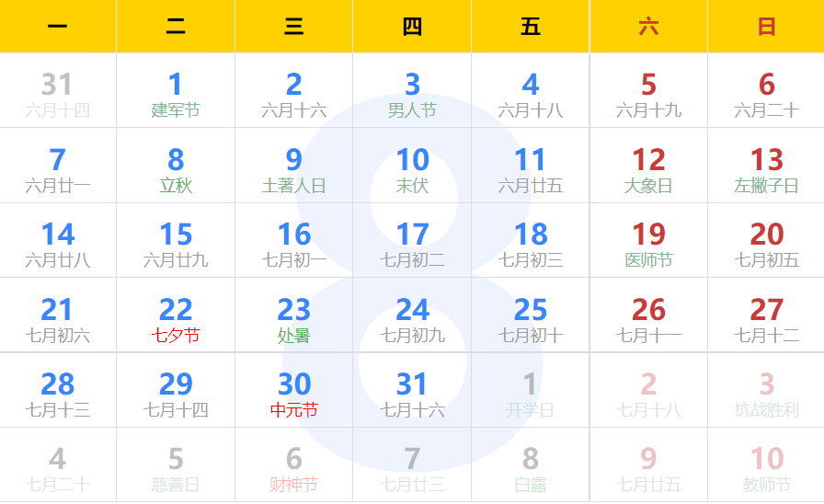Open date 7 labeled 六月廿一

coord(58,166)
